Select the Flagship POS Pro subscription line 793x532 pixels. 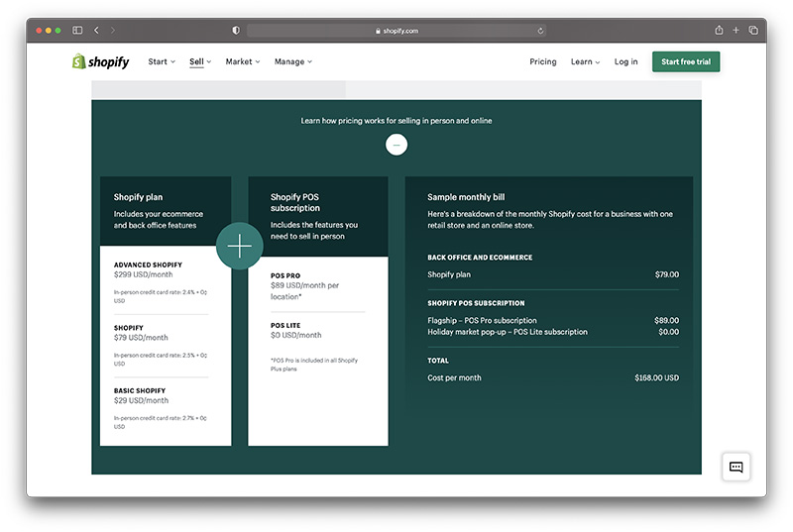[482, 320]
